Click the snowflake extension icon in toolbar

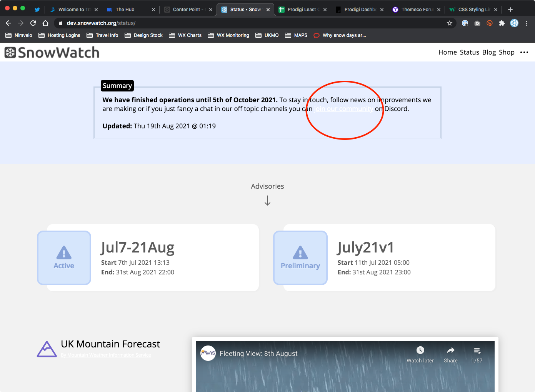(514, 23)
